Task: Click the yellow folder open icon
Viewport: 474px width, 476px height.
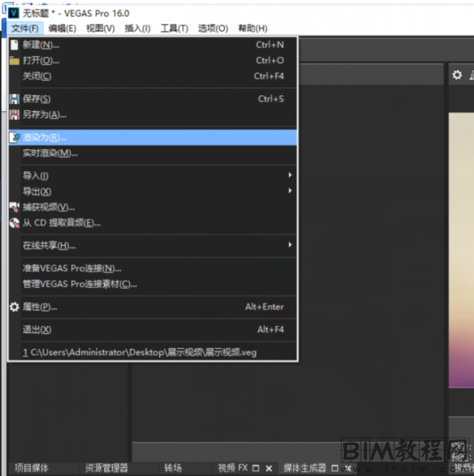Action: [14, 61]
